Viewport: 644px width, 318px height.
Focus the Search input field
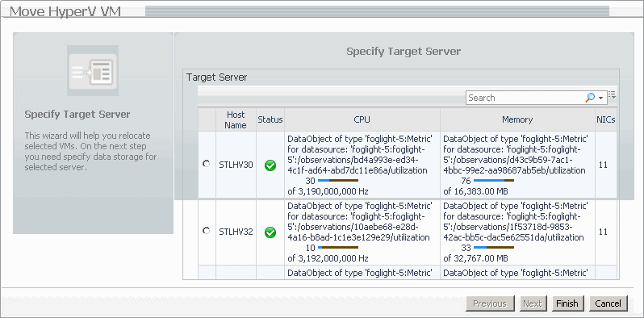[525, 98]
